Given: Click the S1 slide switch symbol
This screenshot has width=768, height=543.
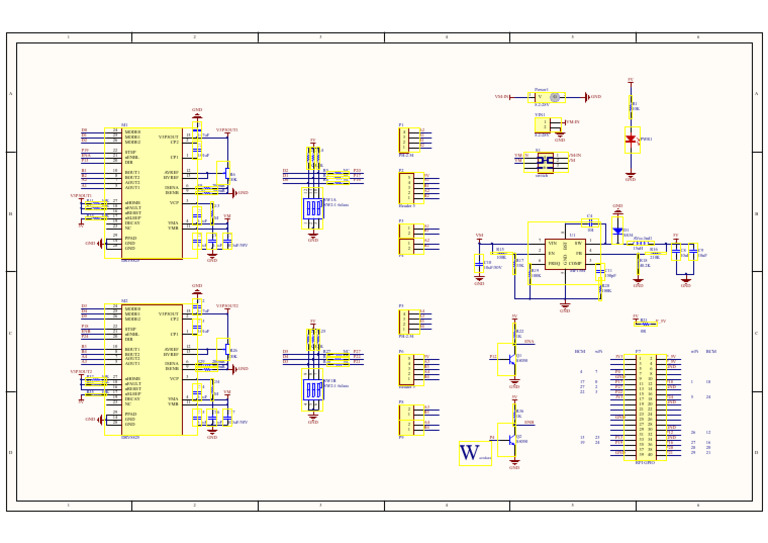Looking at the screenshot, I should coord(546,162).
